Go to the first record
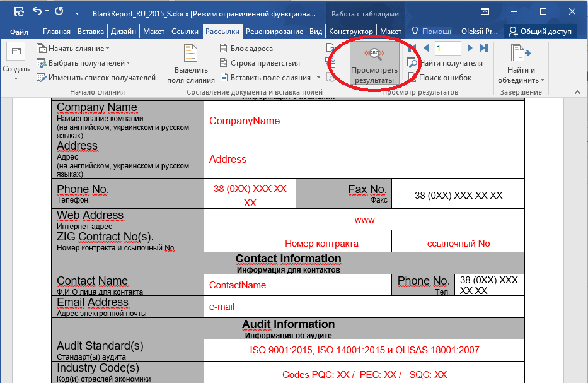This screenshot has width=588, height=383. point(413,48)
